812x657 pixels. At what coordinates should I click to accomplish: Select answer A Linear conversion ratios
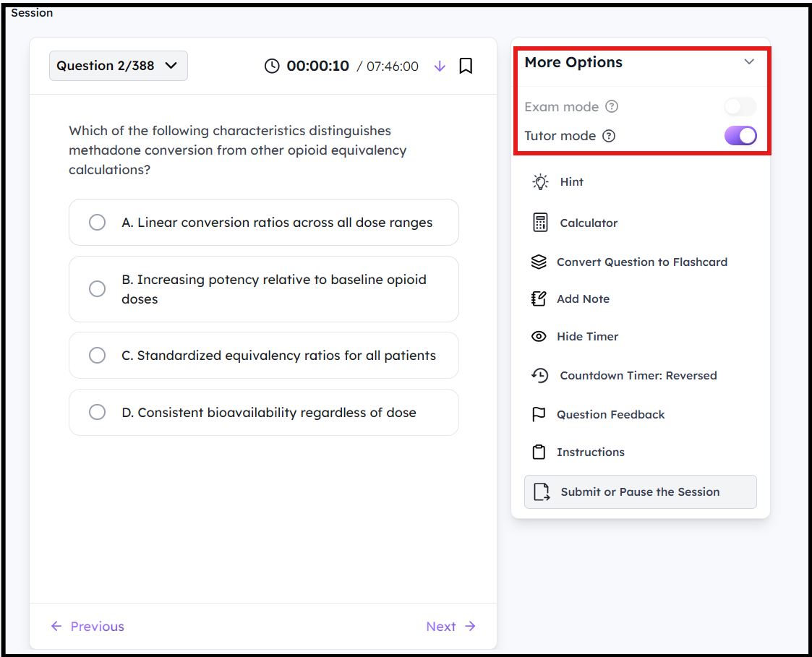(264, 222)
